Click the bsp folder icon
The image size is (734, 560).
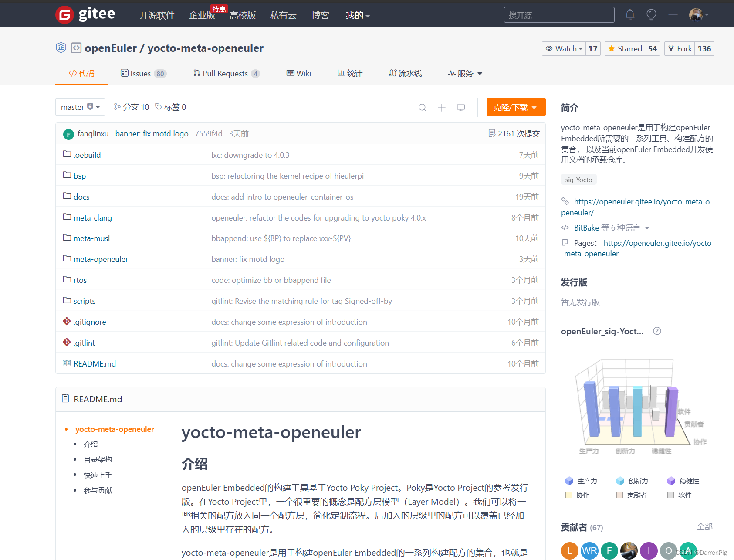pos(67,175)
